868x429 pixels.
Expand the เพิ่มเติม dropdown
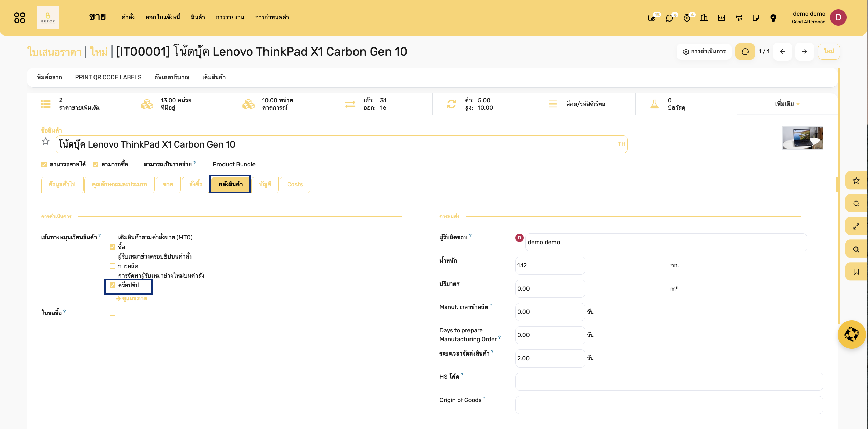tap(787, 104)
